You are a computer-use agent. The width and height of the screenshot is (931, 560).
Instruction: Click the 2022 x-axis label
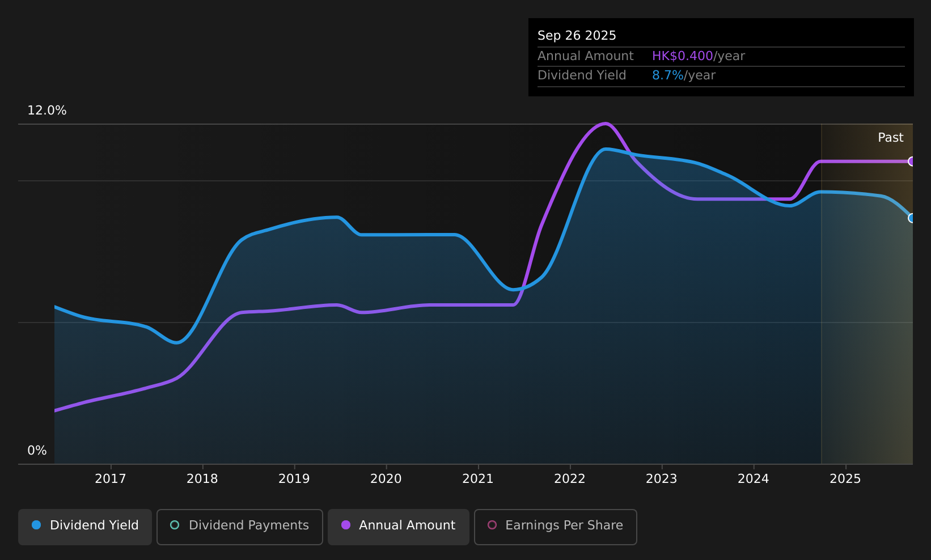coord(570,479)
